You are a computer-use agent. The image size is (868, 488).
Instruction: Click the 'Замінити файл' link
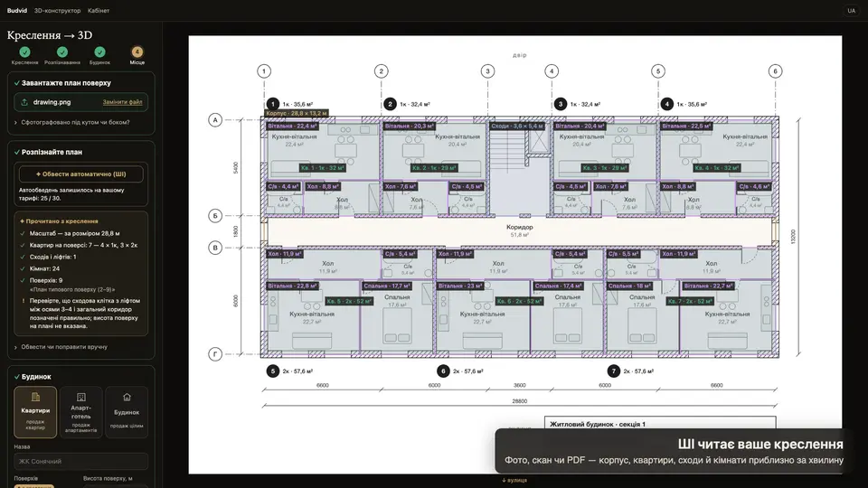[122, 102]
